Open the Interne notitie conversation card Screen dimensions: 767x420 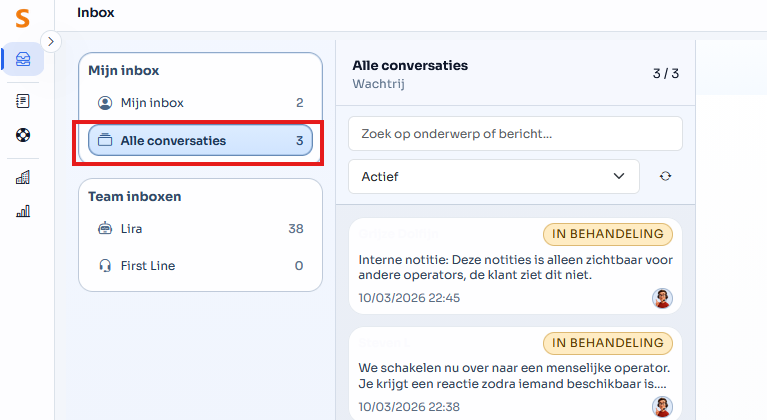[x=500, y=267]
